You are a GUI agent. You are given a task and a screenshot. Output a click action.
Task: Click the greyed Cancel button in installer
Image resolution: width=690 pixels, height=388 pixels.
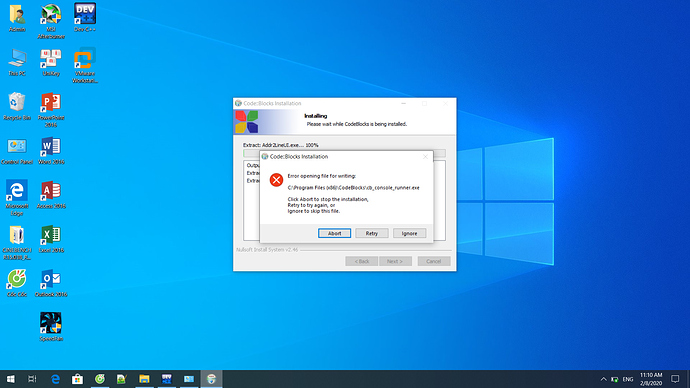[433, 261]
